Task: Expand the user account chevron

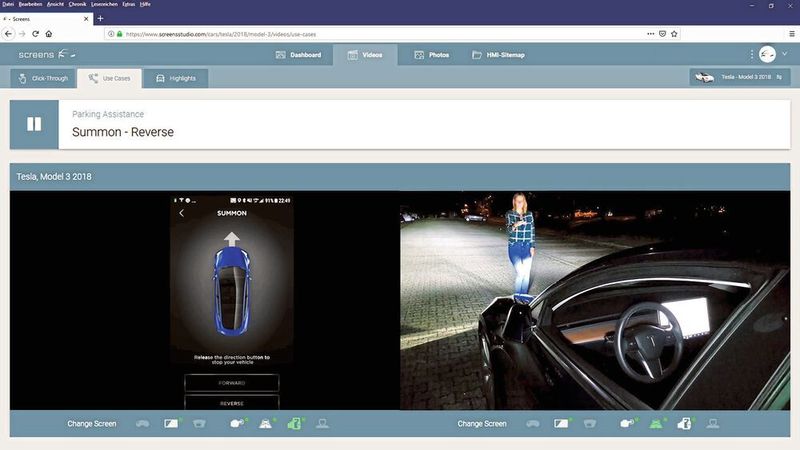Action: 785,54
